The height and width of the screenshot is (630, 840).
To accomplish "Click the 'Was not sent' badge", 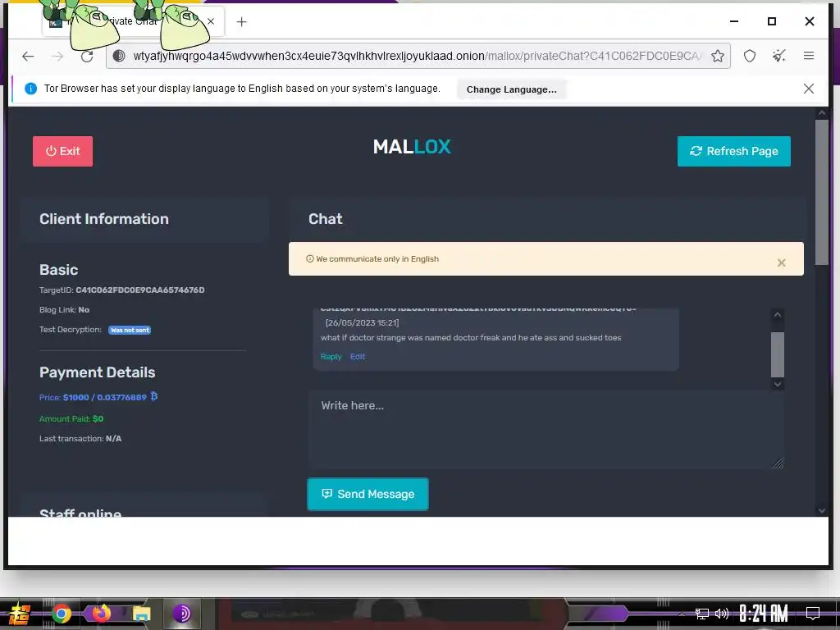I will click(130, 330).
